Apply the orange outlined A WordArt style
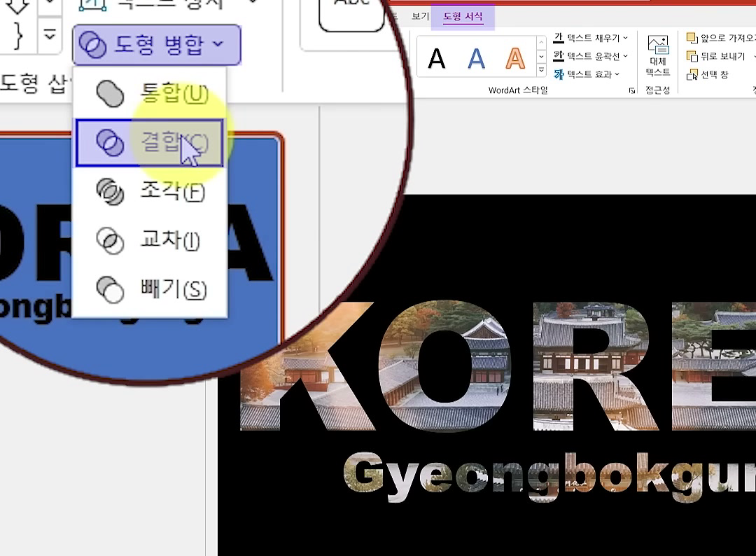Screen dimensions: 756x556 point(515,59)
